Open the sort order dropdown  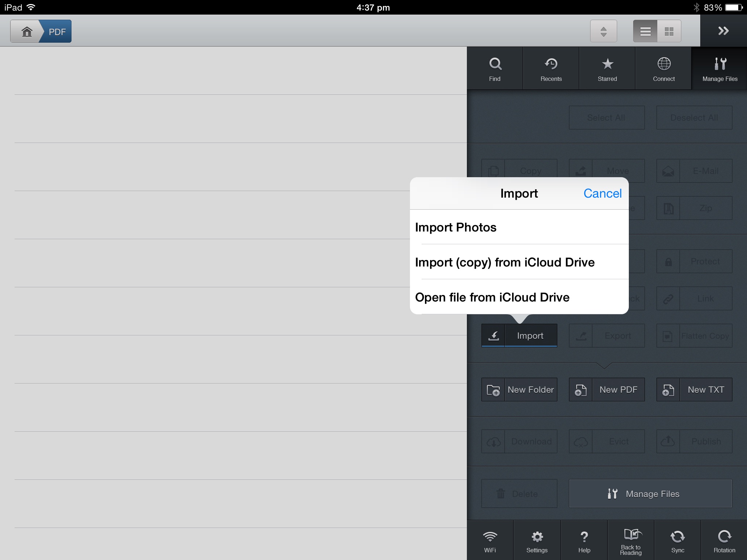click(x=604, y=31)
